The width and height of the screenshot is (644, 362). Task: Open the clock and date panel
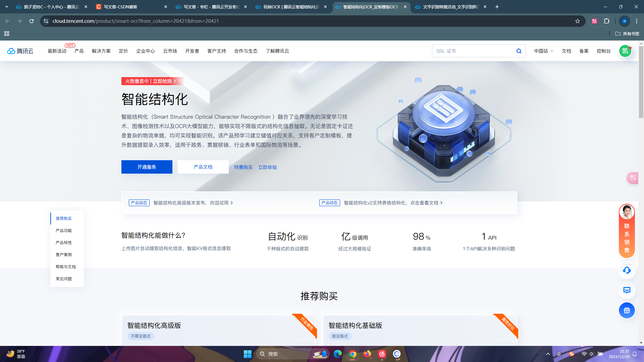coord(619,354)
